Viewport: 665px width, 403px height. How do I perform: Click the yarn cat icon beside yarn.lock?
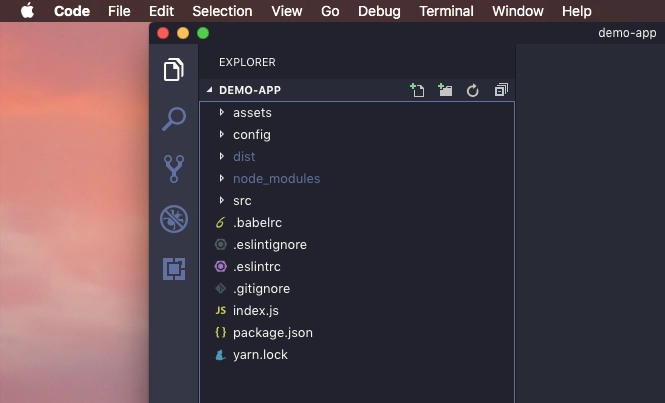[x=221, y=355]
